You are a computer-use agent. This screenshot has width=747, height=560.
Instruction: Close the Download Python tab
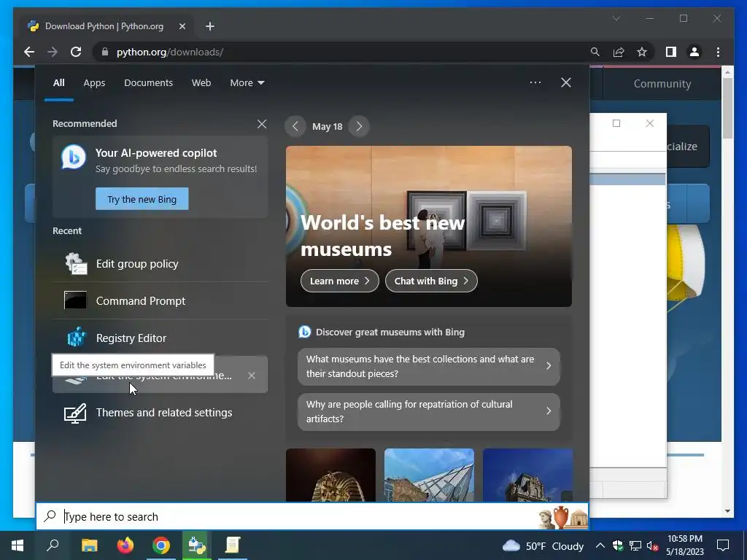182,26
